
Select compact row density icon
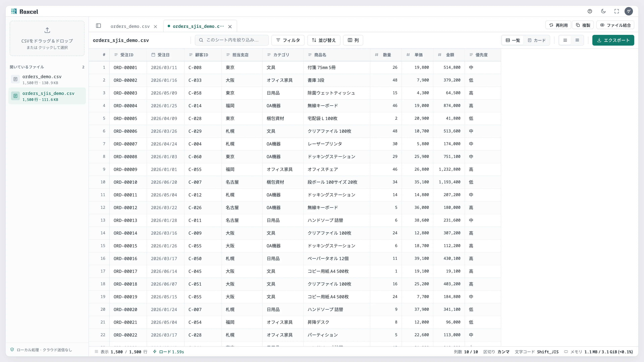pyautogui.click(x=577, y=40)
